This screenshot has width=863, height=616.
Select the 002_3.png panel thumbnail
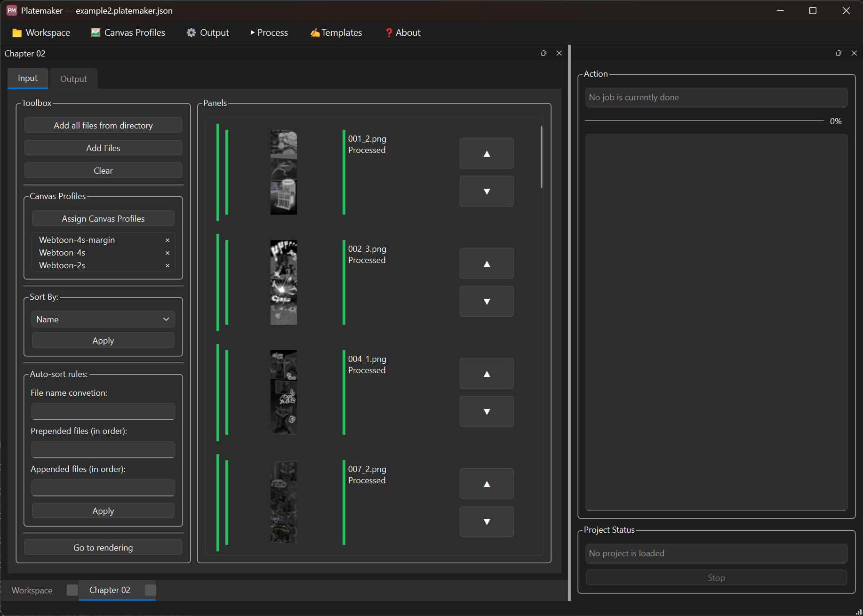284,282
